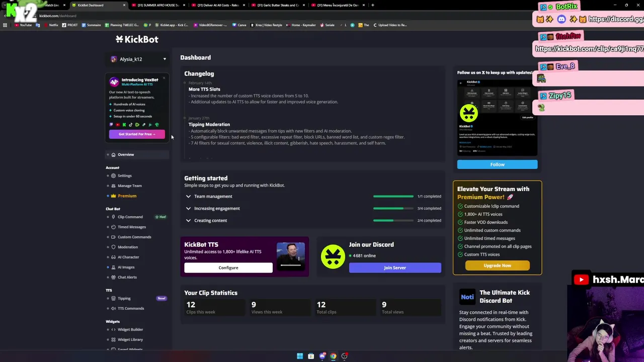Click the Team management progress bar
Image resolution: width=644 pixels, height=362 pixels.
393,197
